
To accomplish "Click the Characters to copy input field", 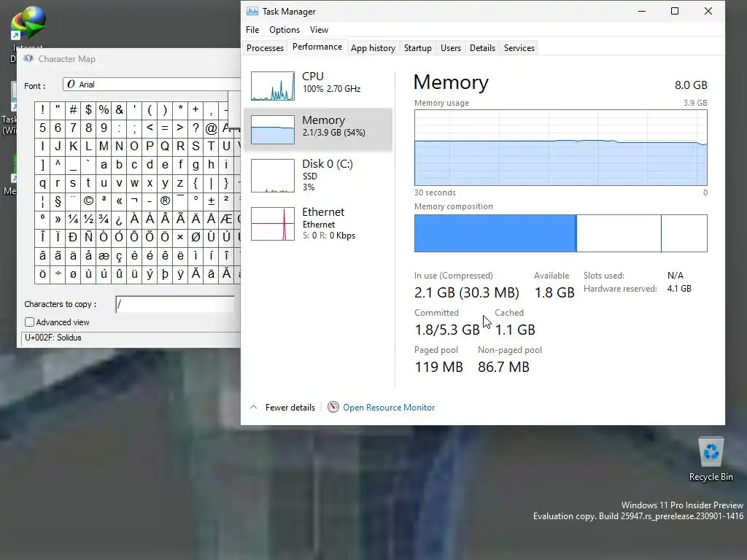I will [x=175, y=304].
